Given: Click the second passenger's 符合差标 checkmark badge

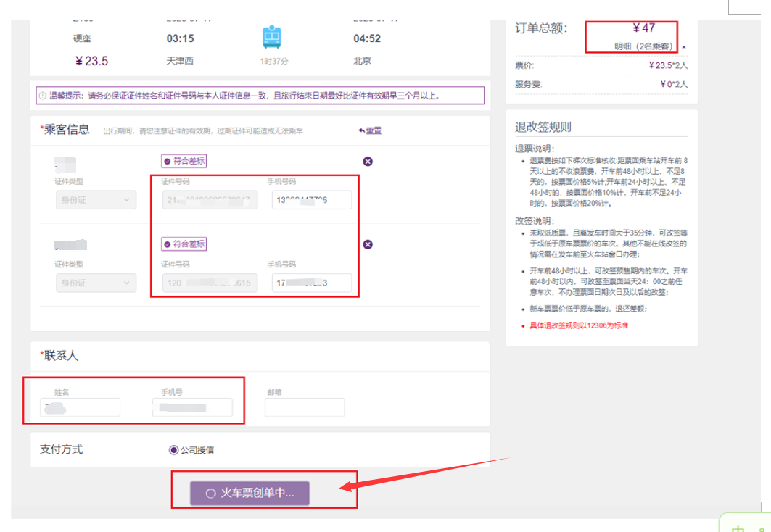Looking at the screenshot, I should pyautogui.click(x=184, y=244).
